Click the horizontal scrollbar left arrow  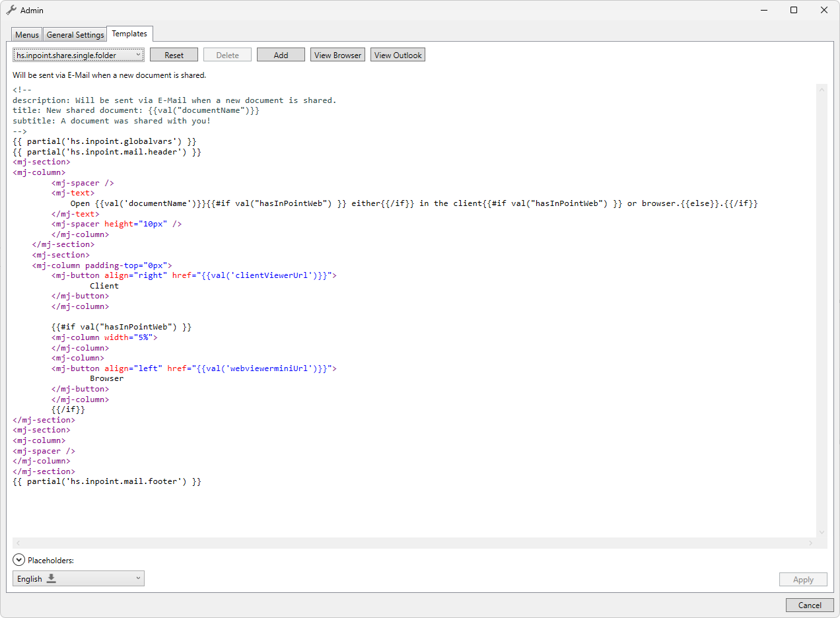pos(18,543)
